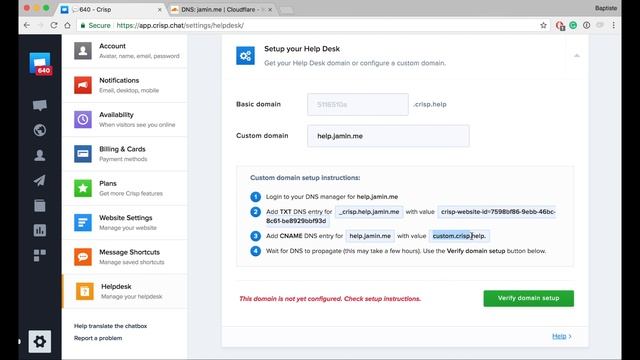The width and height of the screenshot is (640, 360).
Task: Click the browser address bar URL
Action: pos(180,25)
